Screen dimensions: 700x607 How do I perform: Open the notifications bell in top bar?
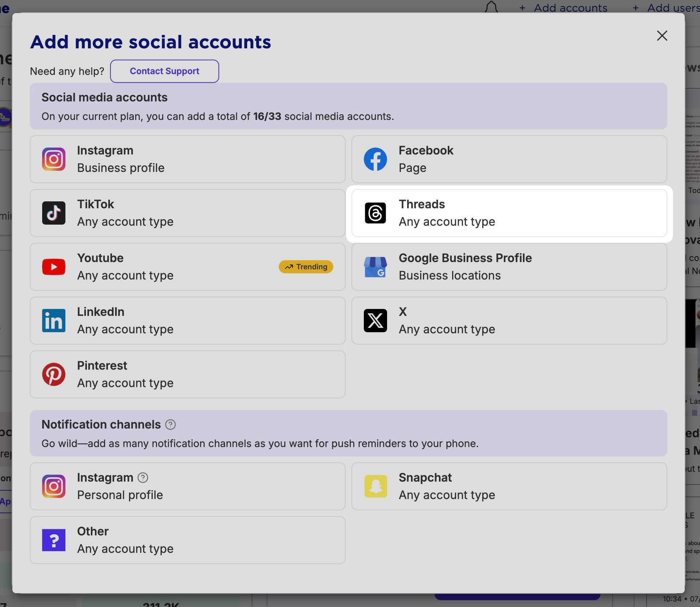(491, 7)
